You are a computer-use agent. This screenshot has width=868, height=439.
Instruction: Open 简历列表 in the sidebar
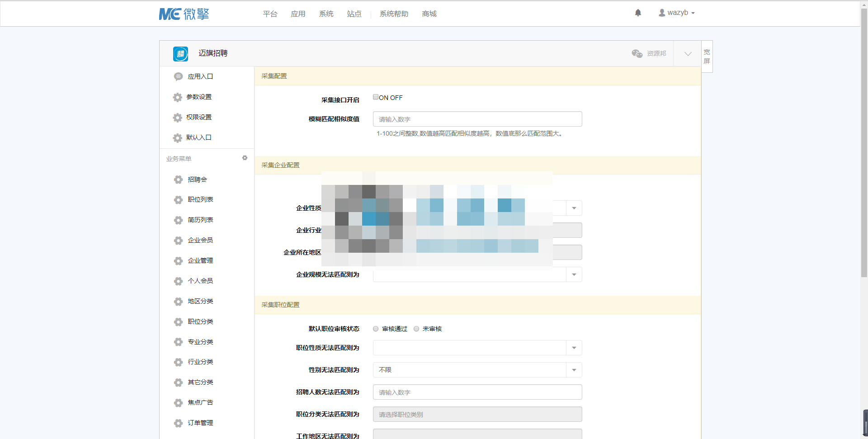pyautogui.click(x=200, y=220)
